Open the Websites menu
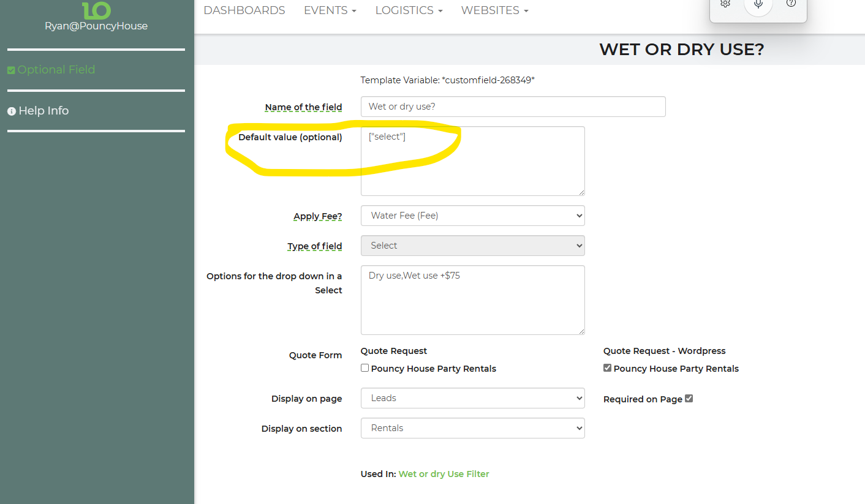Image resolution: width=865 pixels, height=504 pixels. (x=494, y=10)
